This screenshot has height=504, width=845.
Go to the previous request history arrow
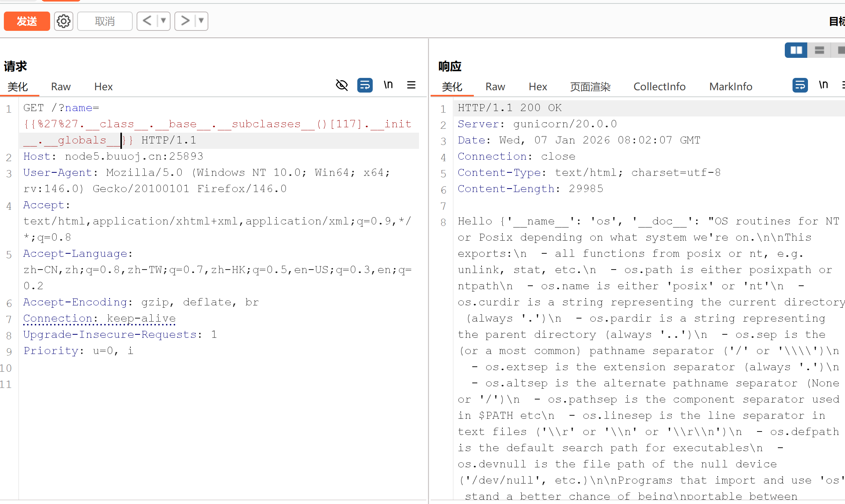(x=147, y=21)
